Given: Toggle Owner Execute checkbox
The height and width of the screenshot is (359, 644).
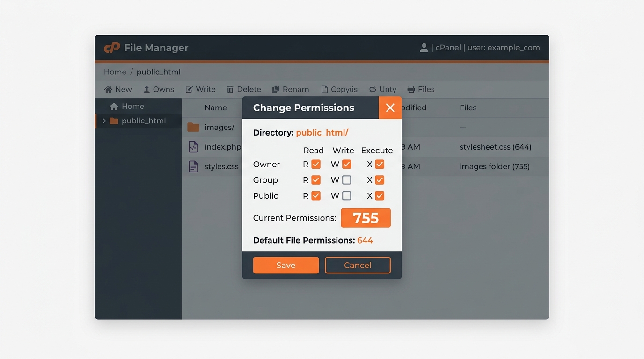Looking at the screenshot, I should (x=380, y=165).
